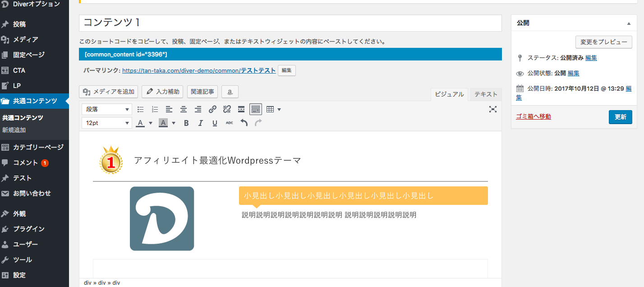Open the text color picker arrow

(x=151, y=123)
